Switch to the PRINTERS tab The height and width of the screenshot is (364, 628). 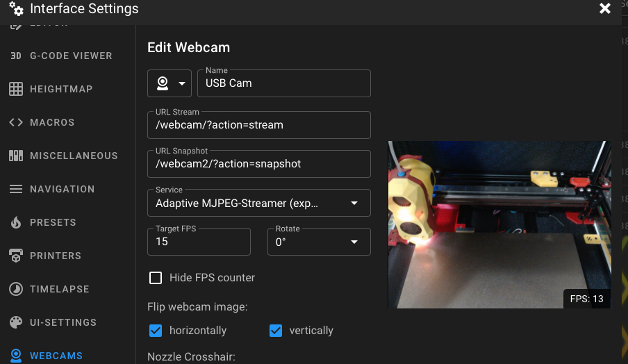click(x=67, y=256)
